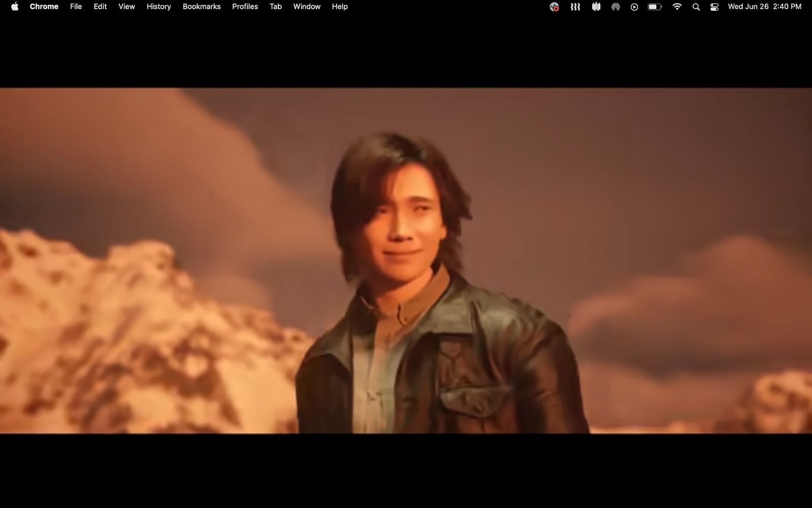Open the Profiles menu
This screenshot has width=812, height=508.
tap(245, 7)
